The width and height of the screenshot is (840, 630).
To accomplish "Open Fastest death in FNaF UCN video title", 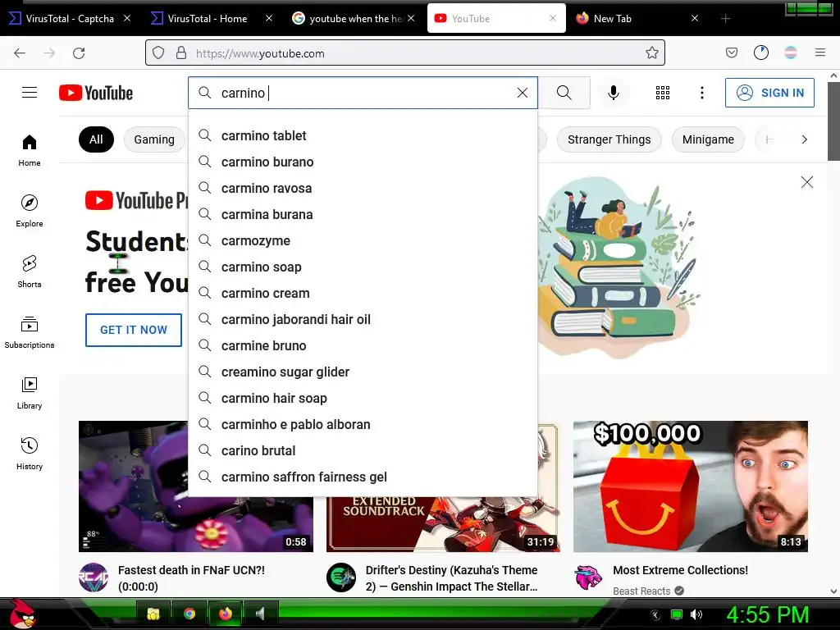I will (x=191, y=578).
